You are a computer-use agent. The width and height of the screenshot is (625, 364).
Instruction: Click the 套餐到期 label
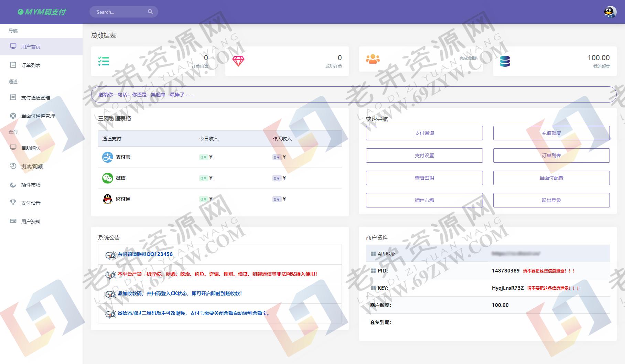381,322
